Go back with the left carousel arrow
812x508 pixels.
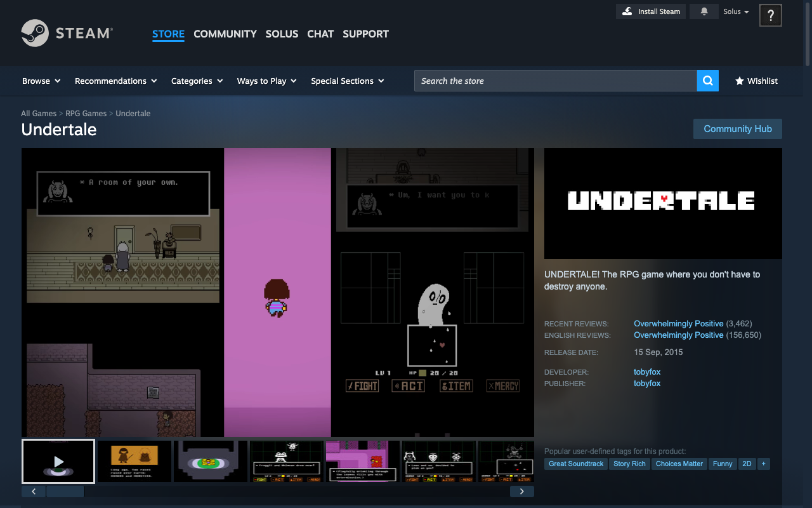point(33,491)
